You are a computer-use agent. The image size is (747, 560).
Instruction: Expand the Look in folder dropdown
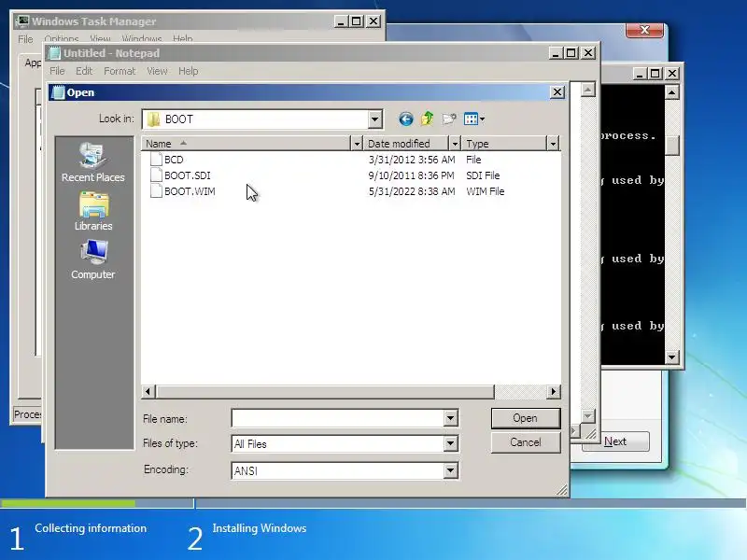pos(375,119)
